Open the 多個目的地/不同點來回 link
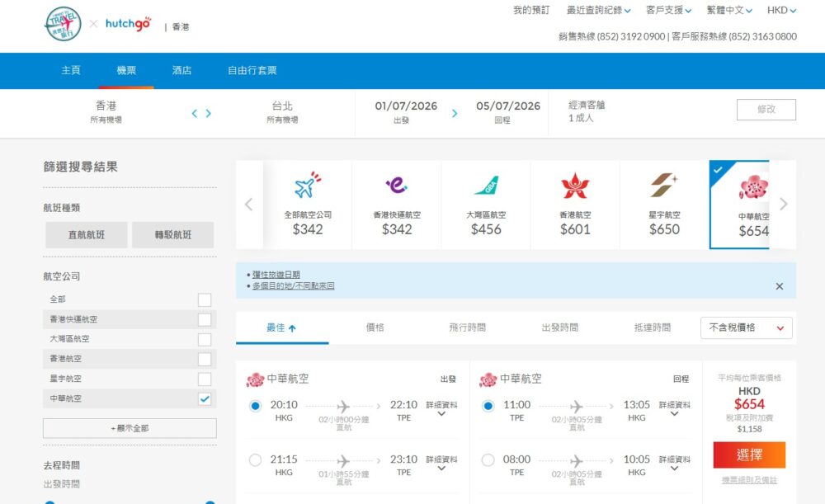The height and width of the screenshot is (504, 825). 293,285
